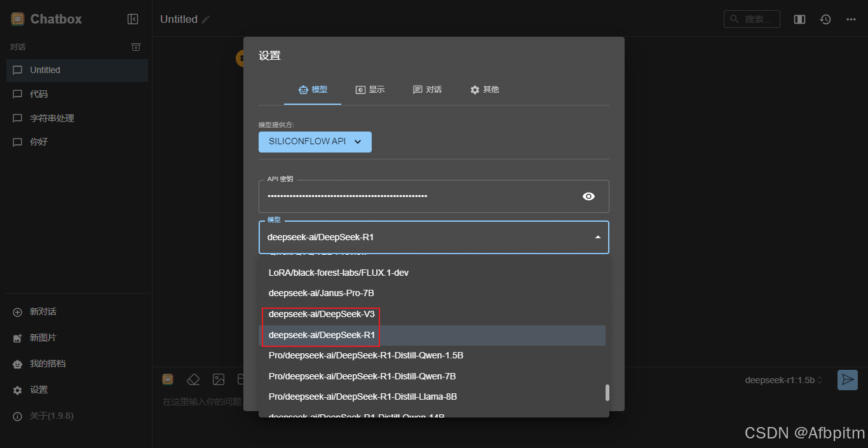The height and width of the screenshot is (448, 868).
Task: Show the API key with the eye icon
Action: coord(588,196)
